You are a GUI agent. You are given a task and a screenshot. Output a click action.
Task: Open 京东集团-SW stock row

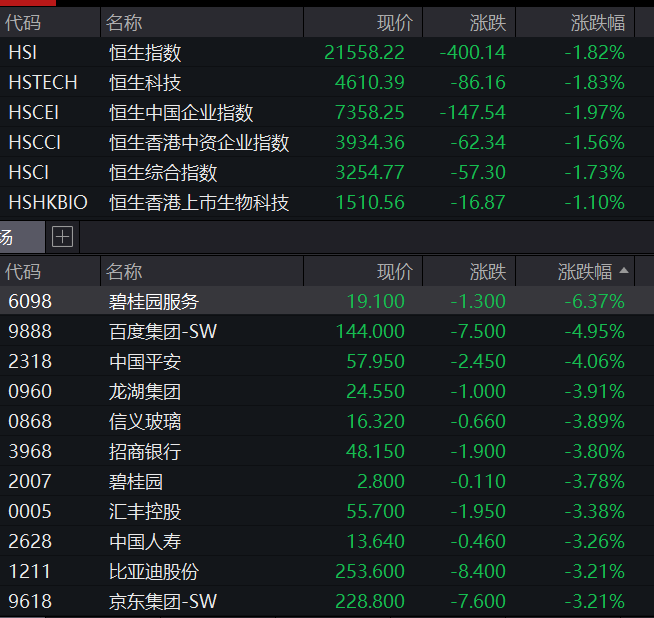pos(162,601)
